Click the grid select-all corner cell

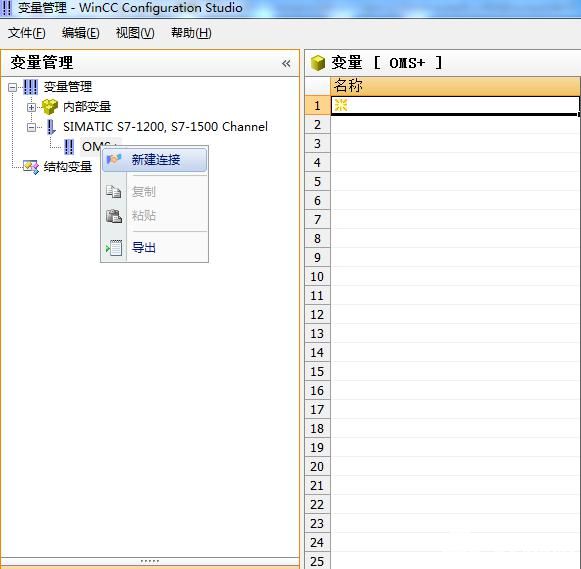[317, 86]
